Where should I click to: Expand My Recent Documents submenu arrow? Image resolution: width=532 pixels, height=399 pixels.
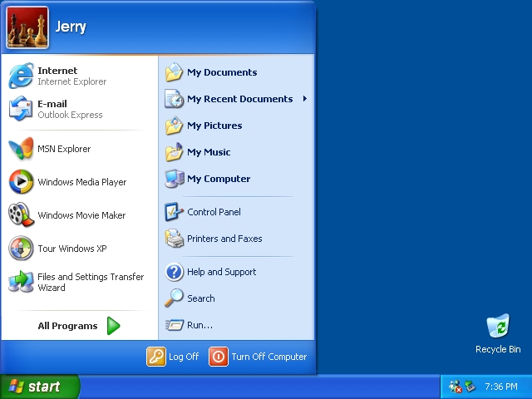pyautogui.click(x=305, y=99)
